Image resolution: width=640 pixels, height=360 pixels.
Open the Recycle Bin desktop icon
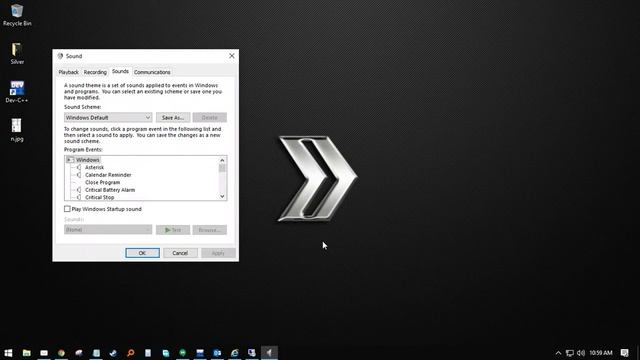click(17, 15)
